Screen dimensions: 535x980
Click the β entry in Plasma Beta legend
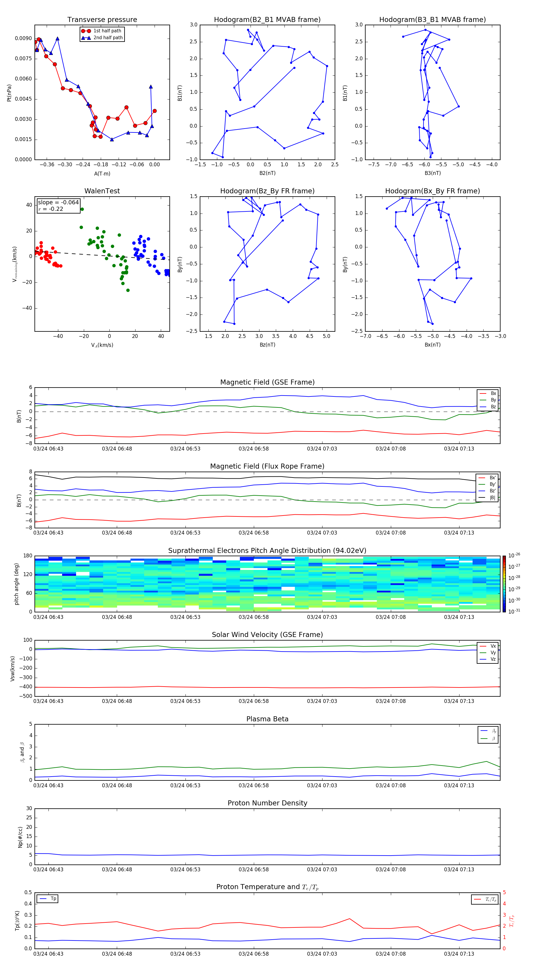[488, 739]
